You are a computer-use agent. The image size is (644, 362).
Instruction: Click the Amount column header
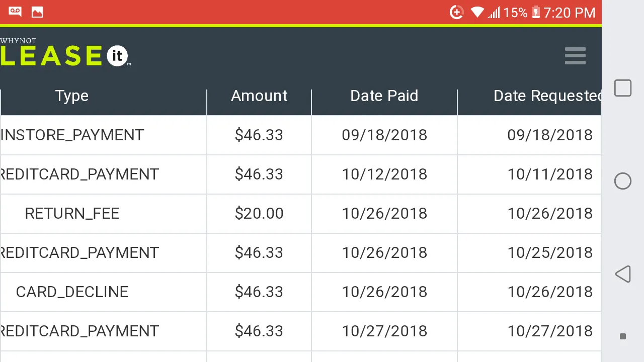click(259, 96)
